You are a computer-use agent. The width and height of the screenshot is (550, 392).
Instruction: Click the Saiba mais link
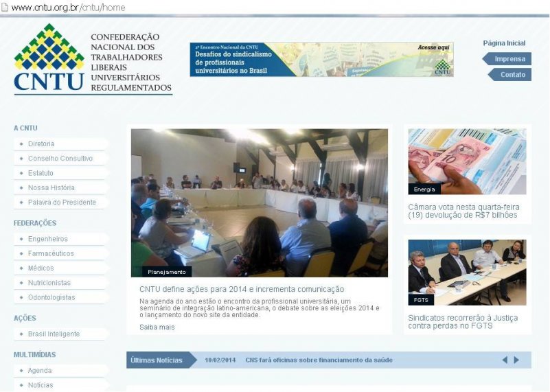point(157,327)
